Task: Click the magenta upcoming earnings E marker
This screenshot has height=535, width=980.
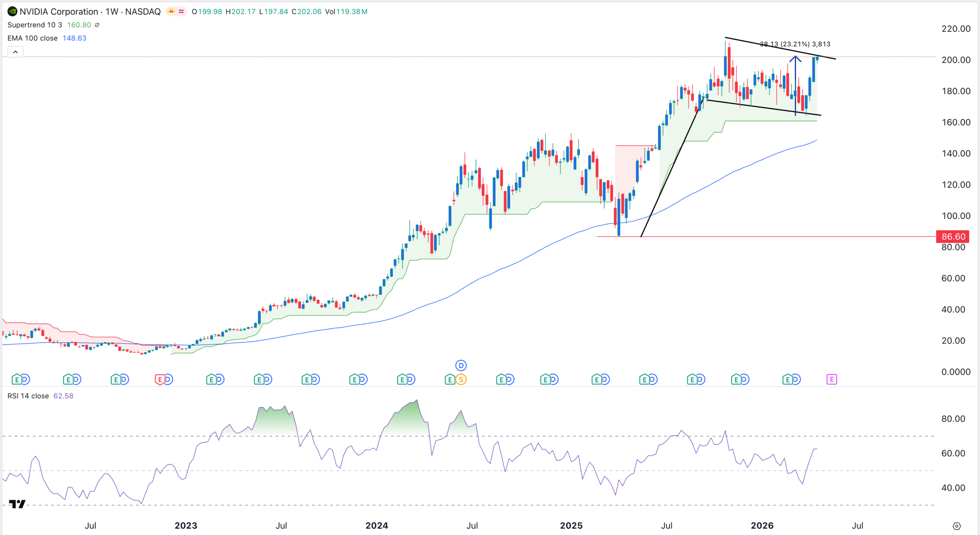Action: pyautogui.click(x=831, y=380)
